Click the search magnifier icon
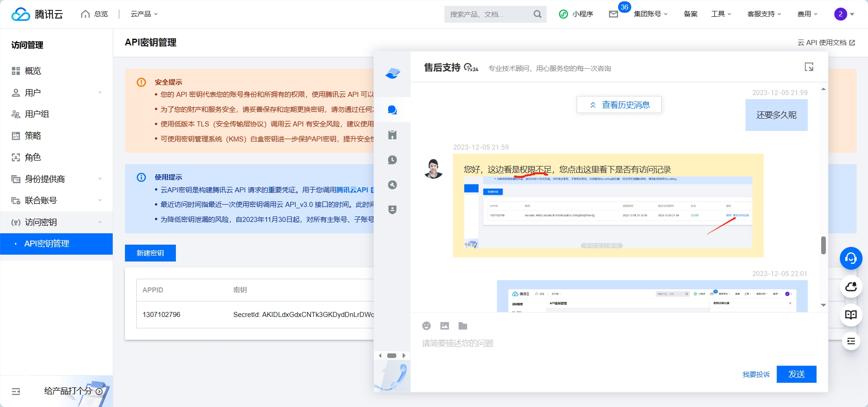The width and height of the screenshot is (868, 407). [537, 14]
